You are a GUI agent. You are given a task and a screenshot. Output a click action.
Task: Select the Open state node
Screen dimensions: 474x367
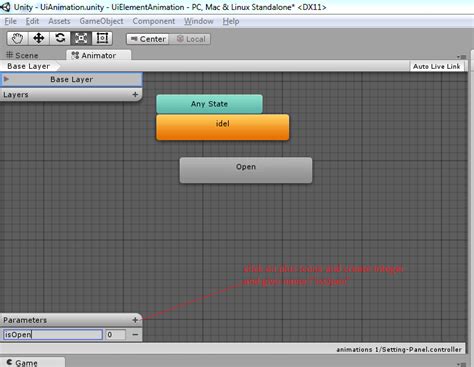[x=246, y=170]
